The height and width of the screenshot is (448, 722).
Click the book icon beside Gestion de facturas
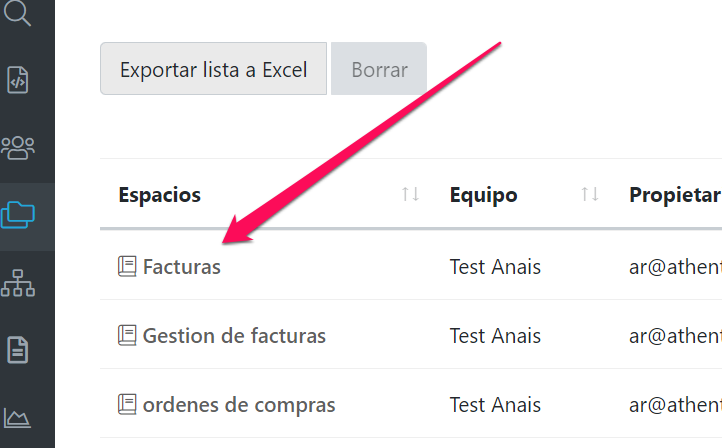pos(127,335)
